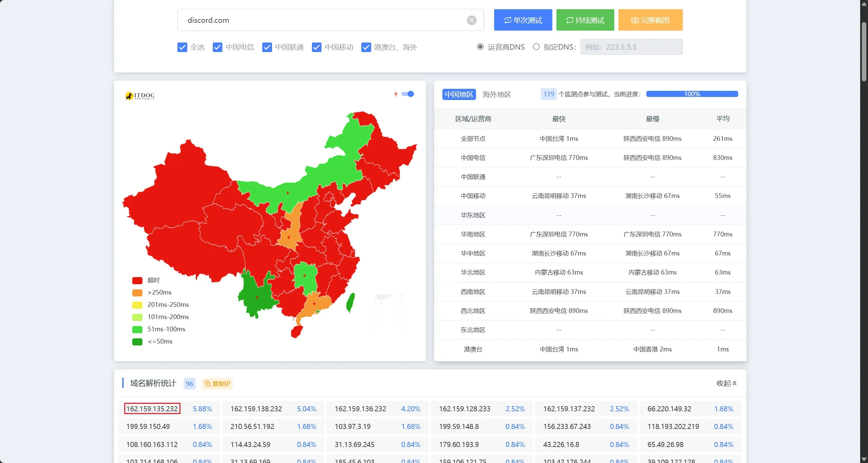This screenshot has width=868, height=463.
Task: Select the 中国地区 tab
Action: [x=459, y=94]
